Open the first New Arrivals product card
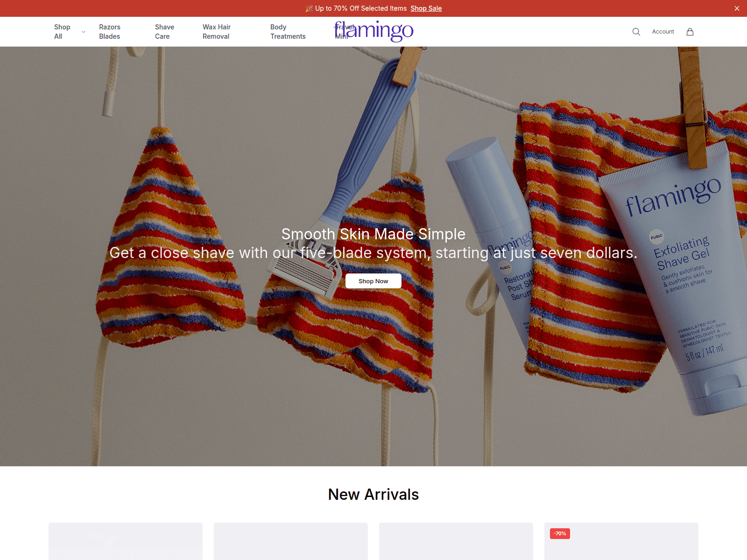This screenshot has height=560, width=747. click(x=126, y=541)
